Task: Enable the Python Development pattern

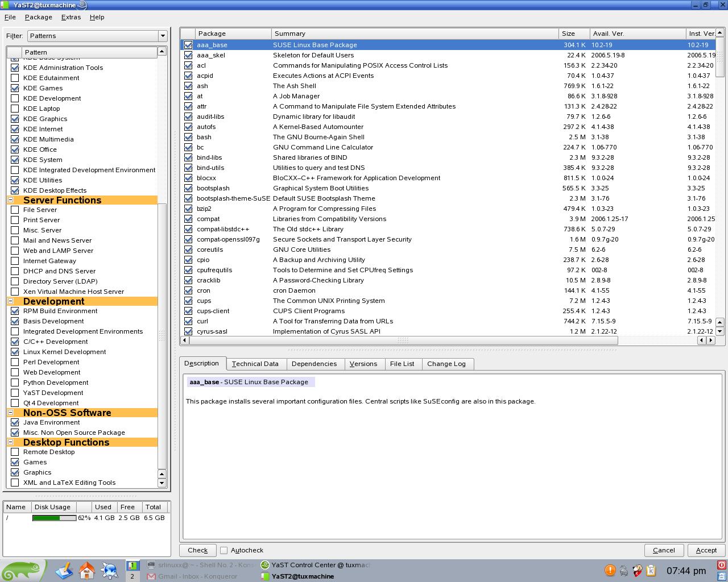Action: click(x=15, y=383)
